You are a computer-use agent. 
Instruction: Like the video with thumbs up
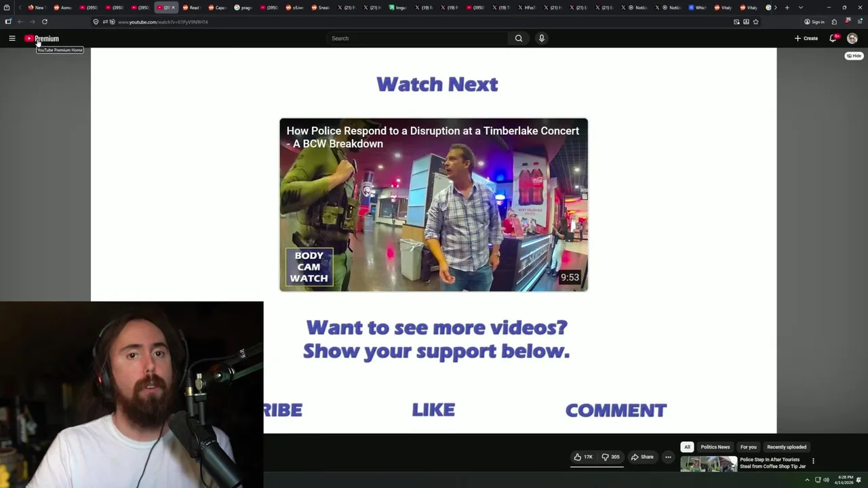(x=583, y=457)
